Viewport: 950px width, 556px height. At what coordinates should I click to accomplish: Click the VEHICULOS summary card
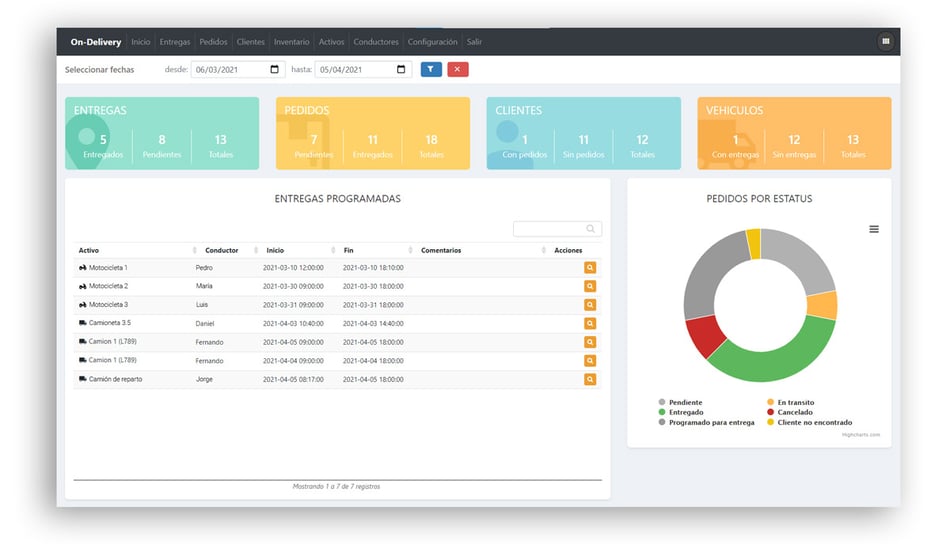[794, 133]
